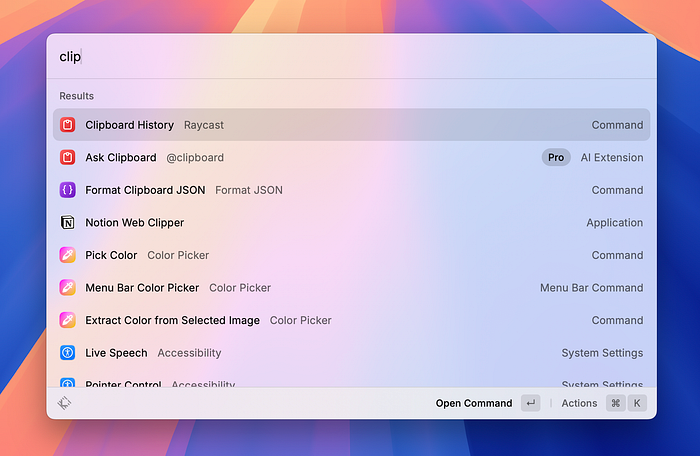Click the Menu Bar Command type label
The width and height of the screenshot is (700, 456).
(x=592, y=288)
